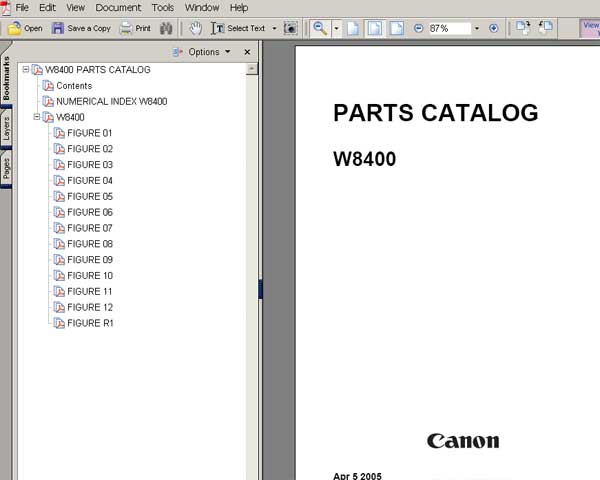600x480 pixels.
Task: Open the Select Text tool dropdown arrow
Action: pos(274,28)
